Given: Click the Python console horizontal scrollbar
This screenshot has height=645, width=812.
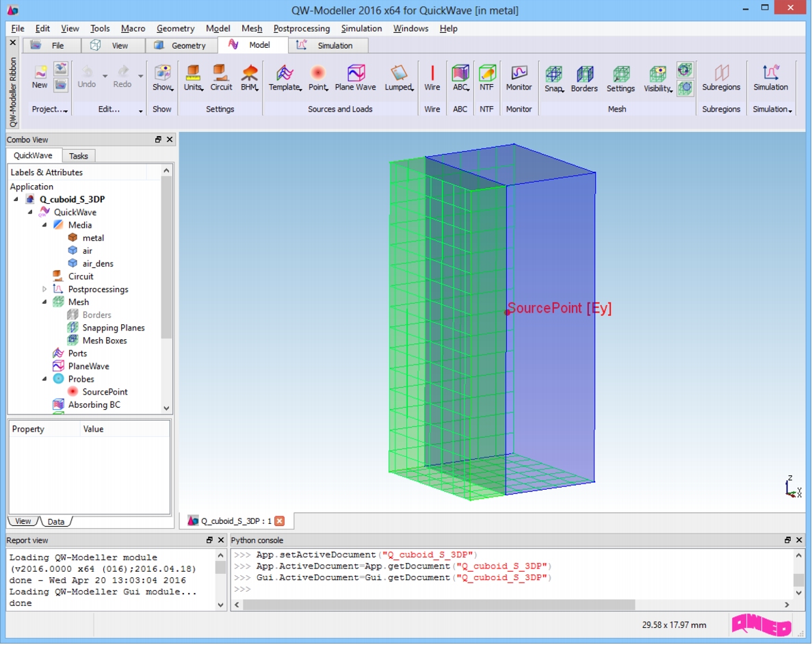Looking at the screenshot, I should 439,605.
